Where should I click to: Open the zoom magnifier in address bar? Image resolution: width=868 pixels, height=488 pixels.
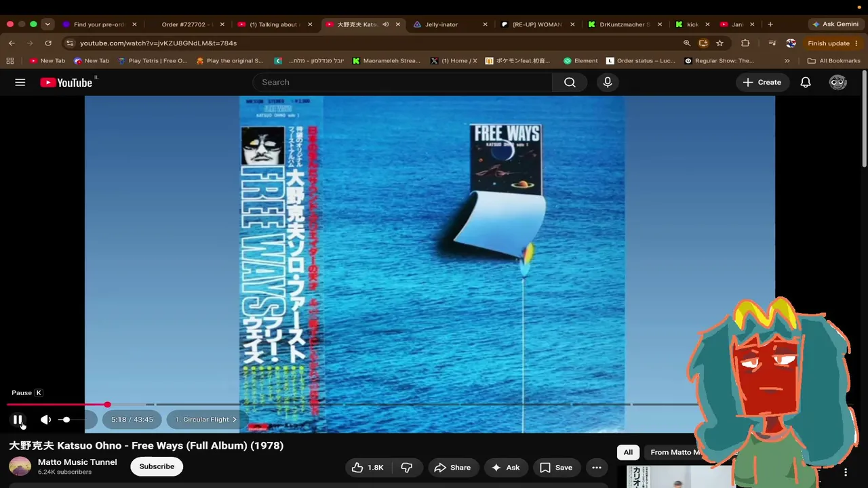687,43
